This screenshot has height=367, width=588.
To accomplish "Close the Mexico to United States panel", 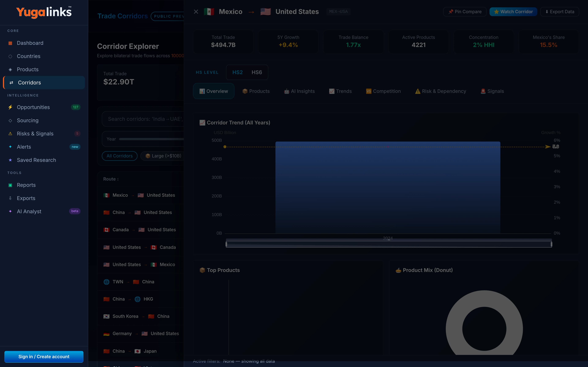I will pyautogui.click(x=196, y=12).
